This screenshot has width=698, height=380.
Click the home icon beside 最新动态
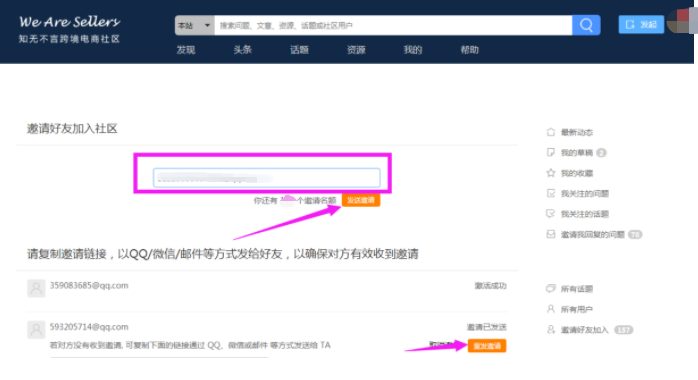[551, 132]
